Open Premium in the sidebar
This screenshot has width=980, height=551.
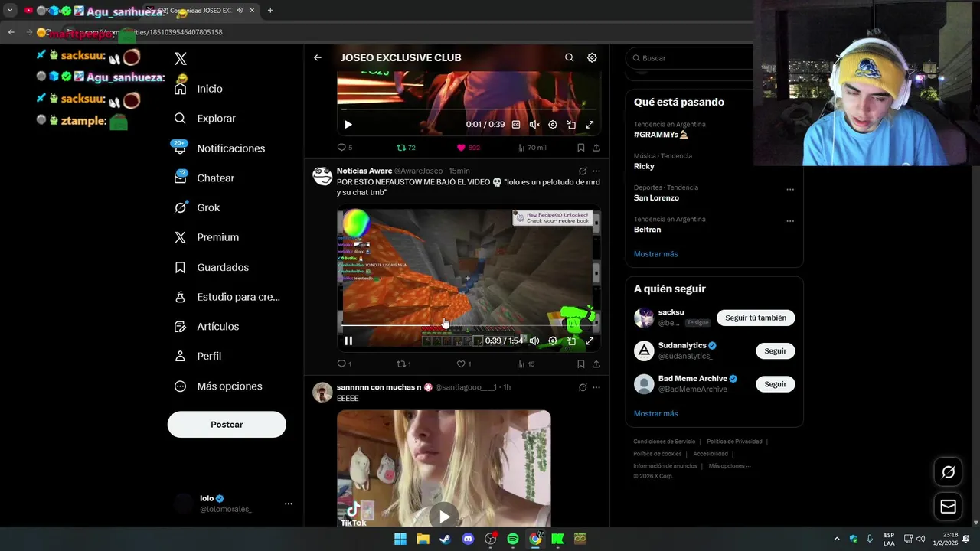coord(206,237)
